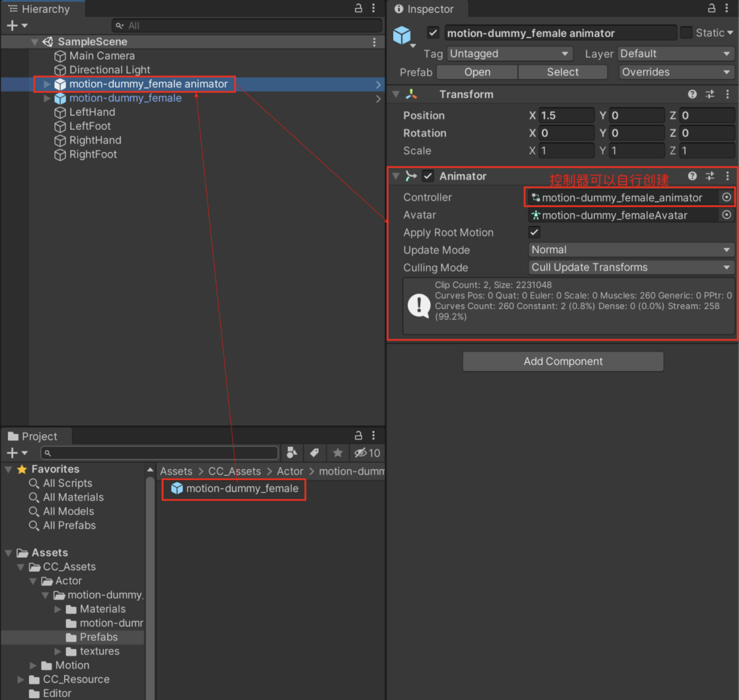Open the Culling Mode dropdown
This screenshot has height=700, width=739.
[x=630, y=267]
